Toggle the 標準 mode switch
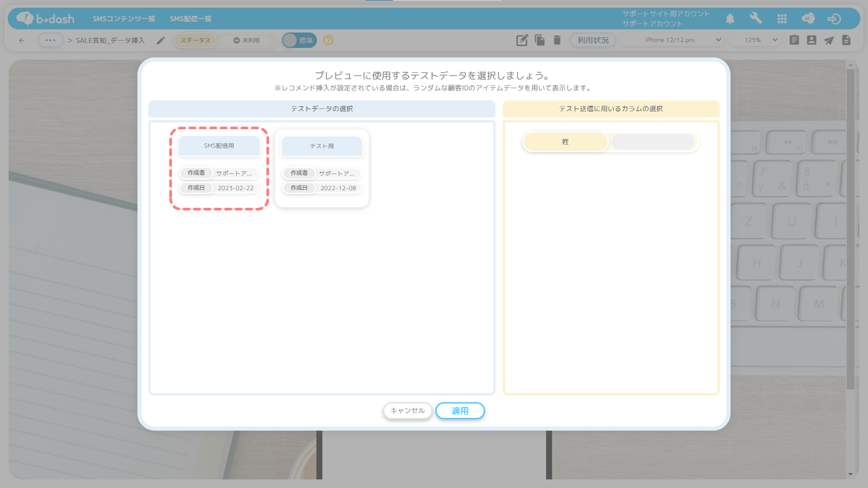This screenshot has width=868, height=488. pos(299,40)
